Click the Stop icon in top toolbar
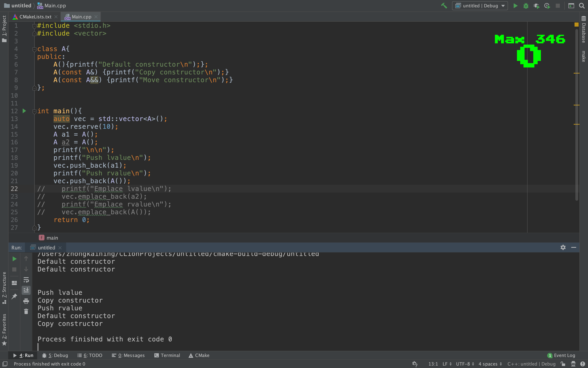 tap(558, 6)
